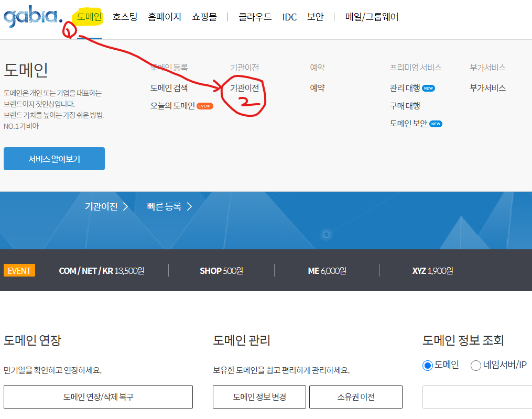Click 도메인 정보 변경 button

(259, 397)
